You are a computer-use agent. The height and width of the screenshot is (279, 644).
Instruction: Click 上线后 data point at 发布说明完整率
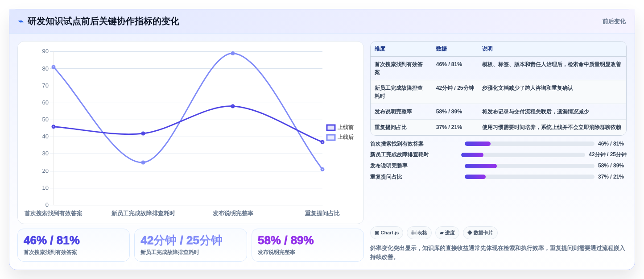(233, 53)
